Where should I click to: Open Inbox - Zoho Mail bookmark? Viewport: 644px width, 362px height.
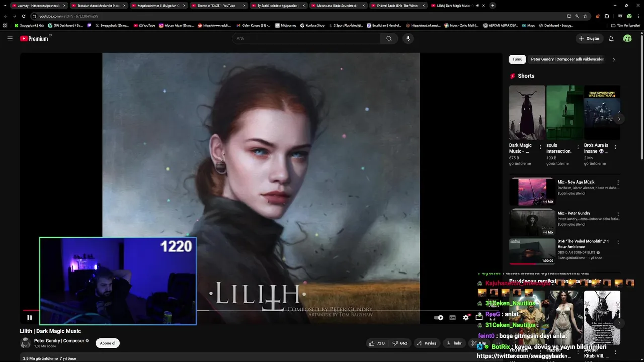click(461, 25)
